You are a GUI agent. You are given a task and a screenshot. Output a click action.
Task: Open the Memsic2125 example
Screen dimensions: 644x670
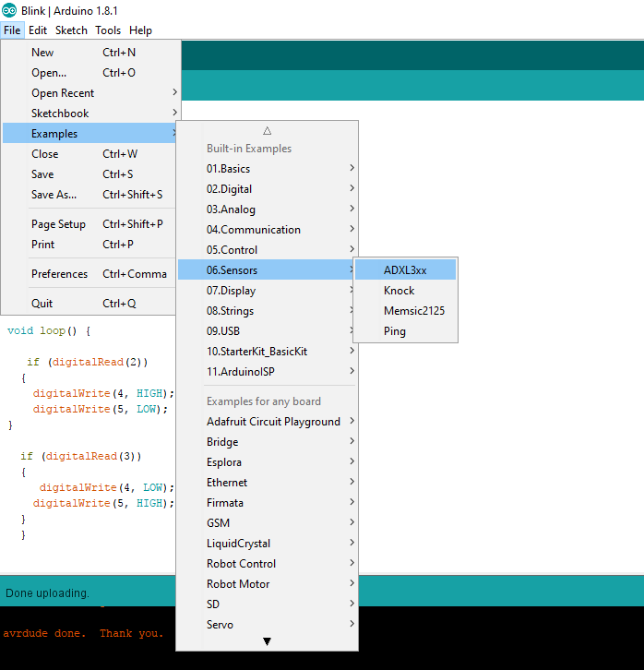point(405,311)
